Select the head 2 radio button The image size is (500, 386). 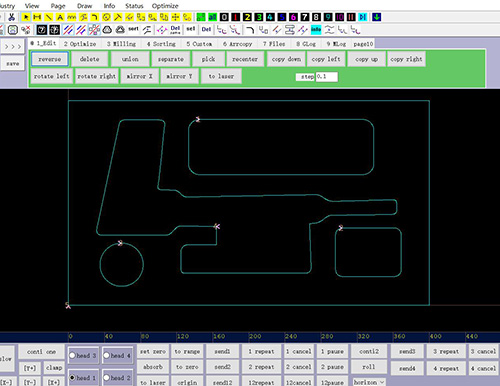106,378
